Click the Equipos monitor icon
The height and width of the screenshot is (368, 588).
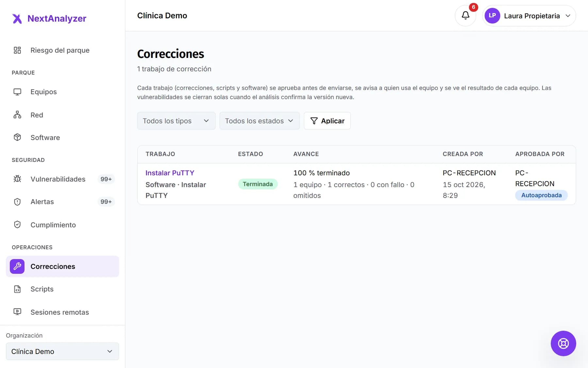[17, 92]
